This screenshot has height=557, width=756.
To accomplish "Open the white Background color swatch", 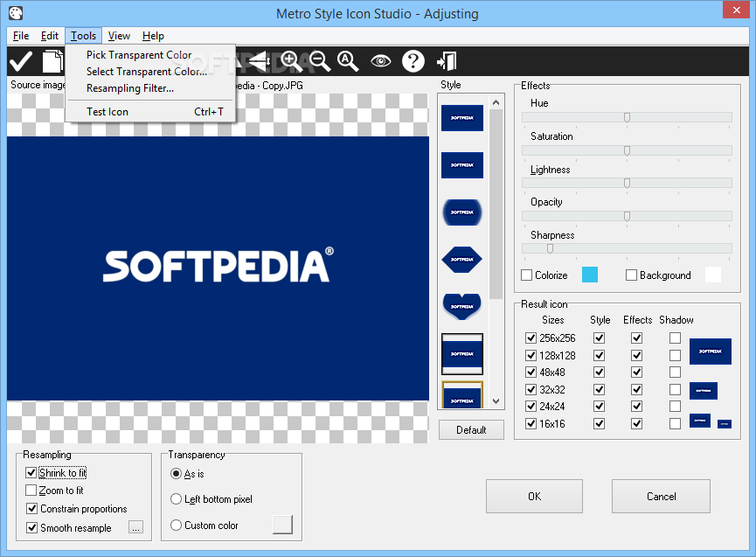I will (x=712, y=275).
